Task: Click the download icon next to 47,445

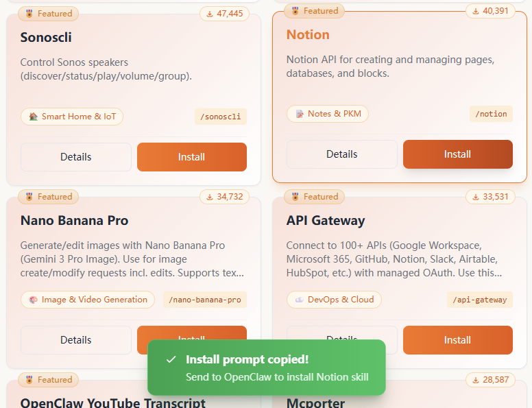Action: 210,14
